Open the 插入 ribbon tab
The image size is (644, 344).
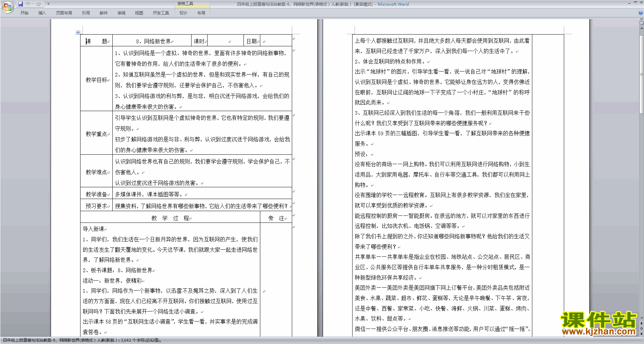click(x=42, y=13)
